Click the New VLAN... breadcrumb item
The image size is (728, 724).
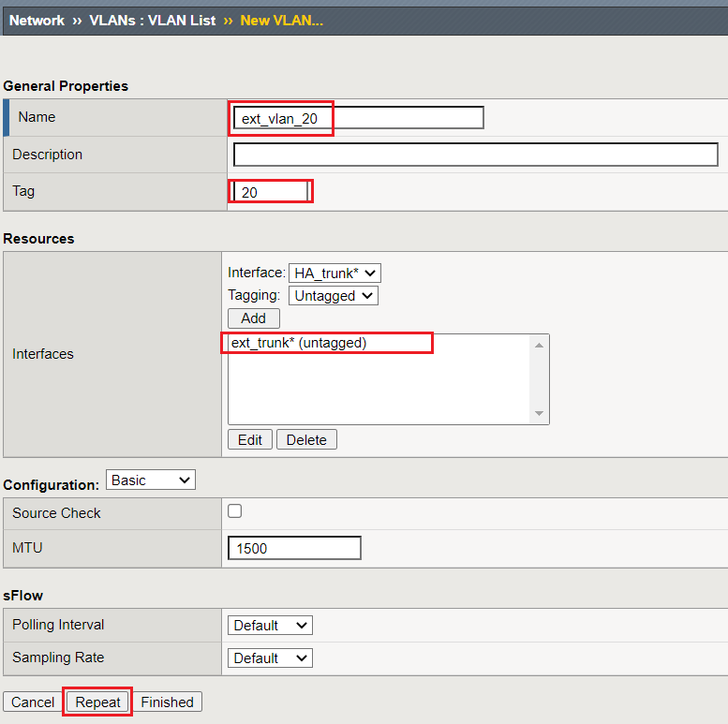tap(281, 21)
